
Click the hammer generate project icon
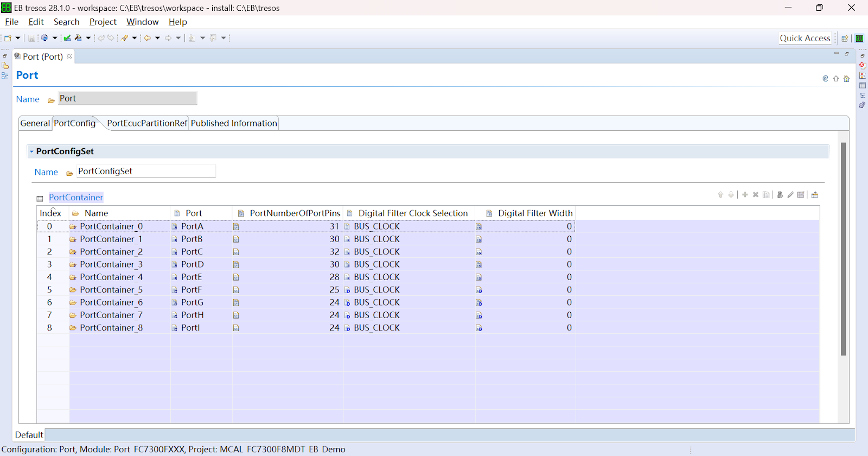79,38
